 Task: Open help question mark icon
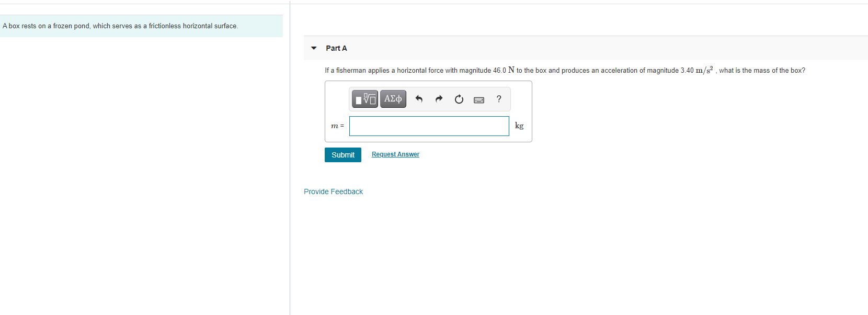tap(499, 99)
